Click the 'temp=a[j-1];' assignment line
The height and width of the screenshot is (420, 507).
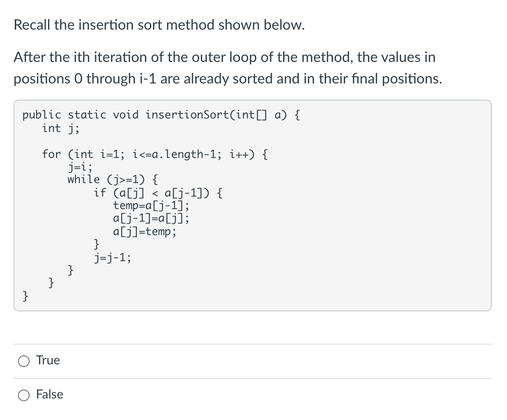(x=151, y=206)
